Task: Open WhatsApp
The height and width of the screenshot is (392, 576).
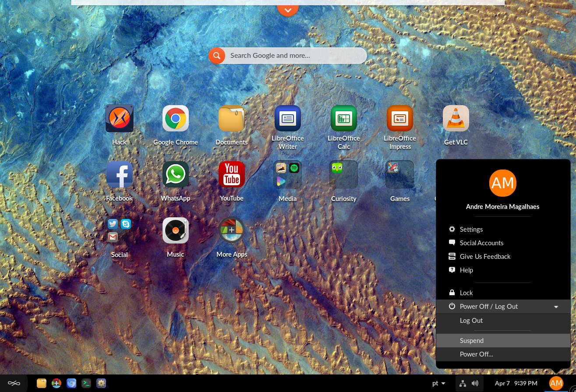Action: pos(175,174)
